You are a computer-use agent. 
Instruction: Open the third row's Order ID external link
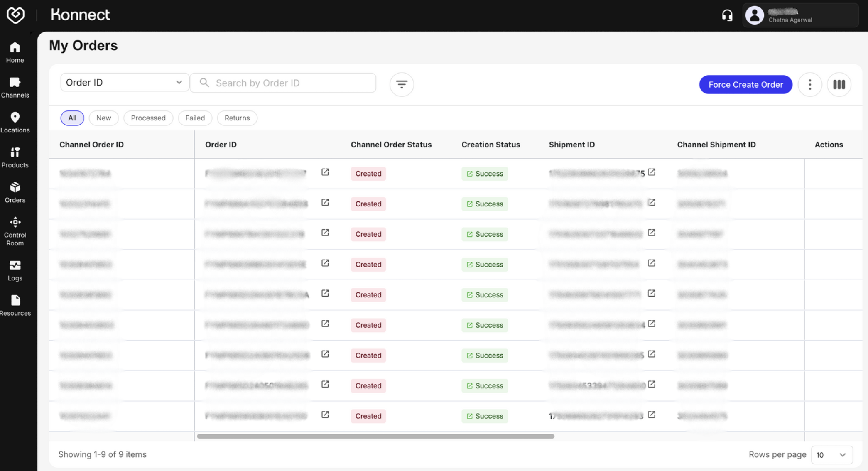click(x=325, y=233)
